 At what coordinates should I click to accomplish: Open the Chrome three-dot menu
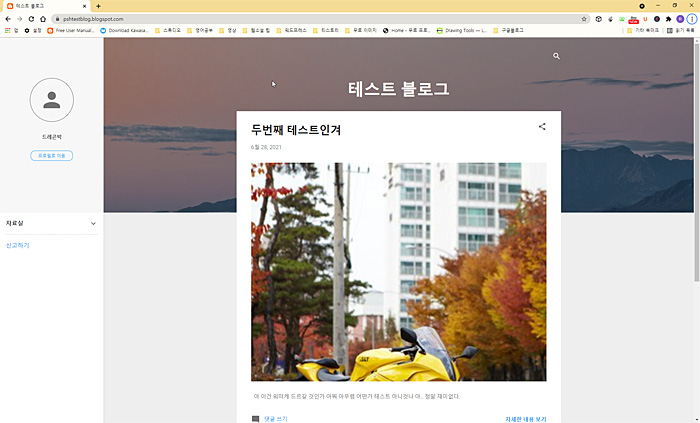692,19
